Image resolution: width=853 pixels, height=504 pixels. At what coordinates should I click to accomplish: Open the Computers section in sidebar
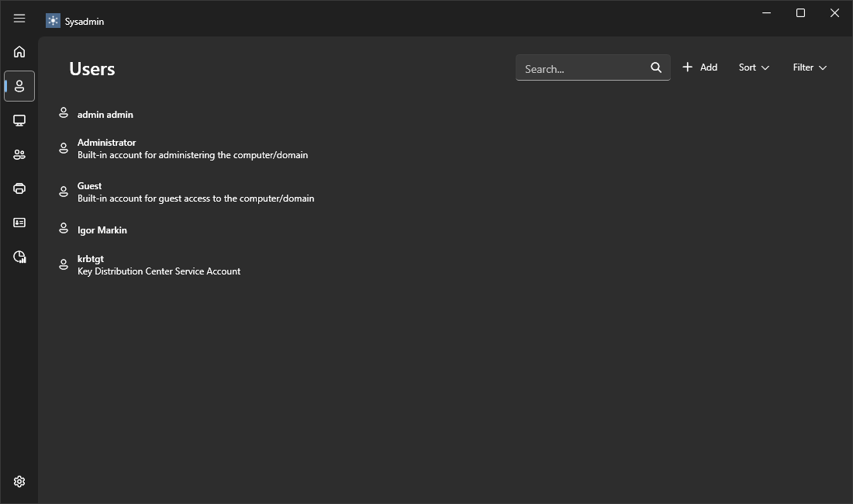[19, 120]
